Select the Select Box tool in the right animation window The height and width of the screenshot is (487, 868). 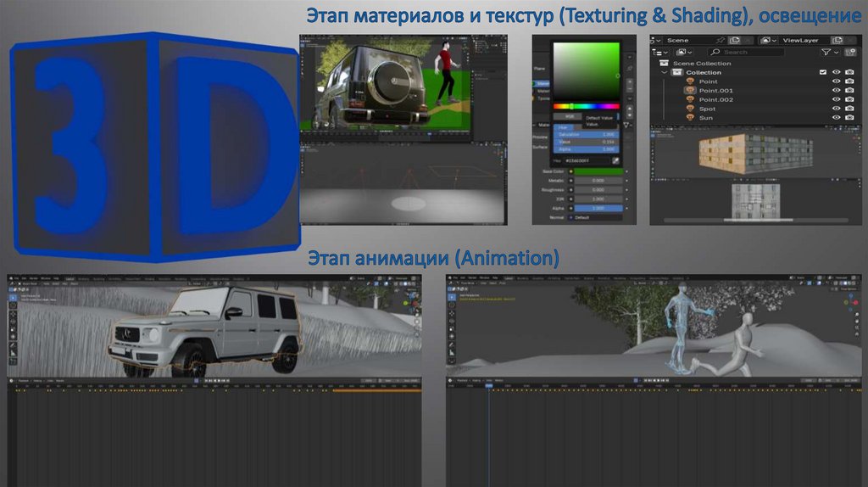coord(452,297)
